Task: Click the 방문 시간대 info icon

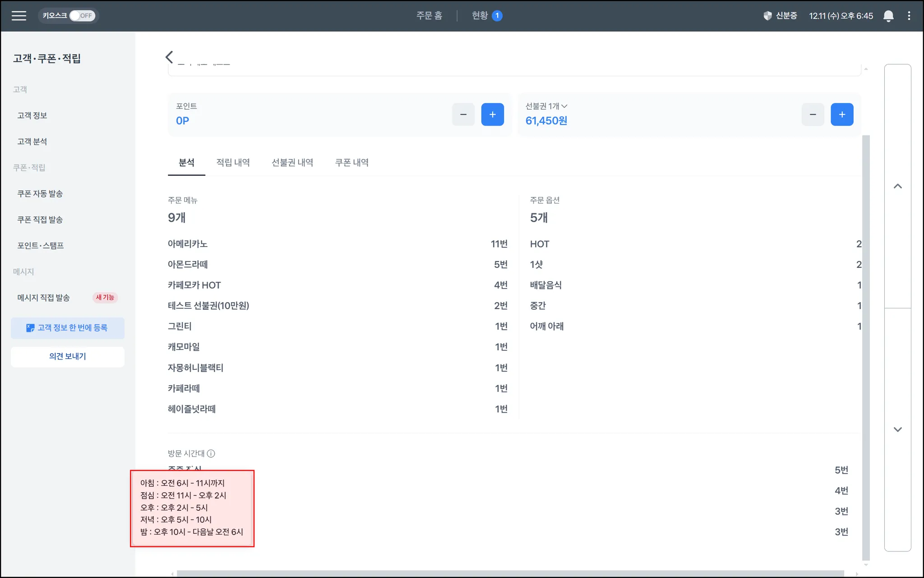Action: point(211,453)
